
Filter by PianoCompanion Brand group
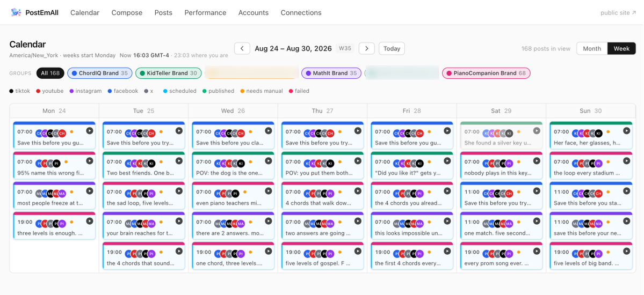[486, 73]
